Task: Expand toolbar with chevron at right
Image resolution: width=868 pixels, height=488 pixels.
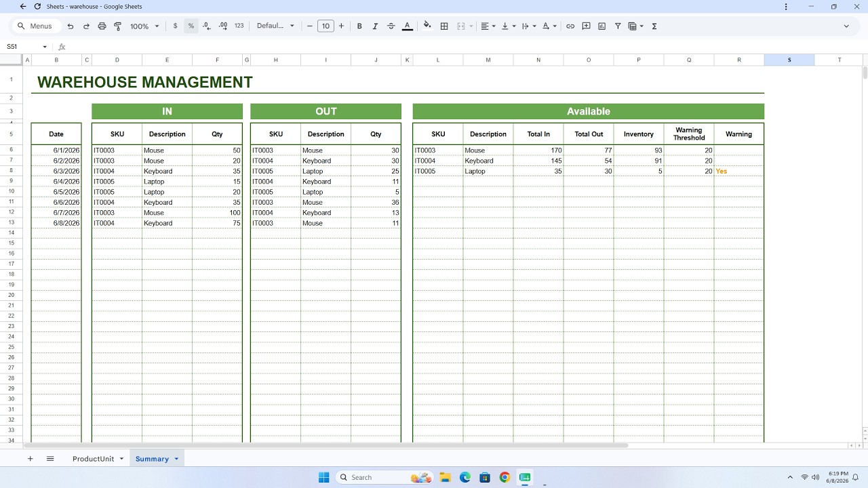Action: tap(846, 26)
